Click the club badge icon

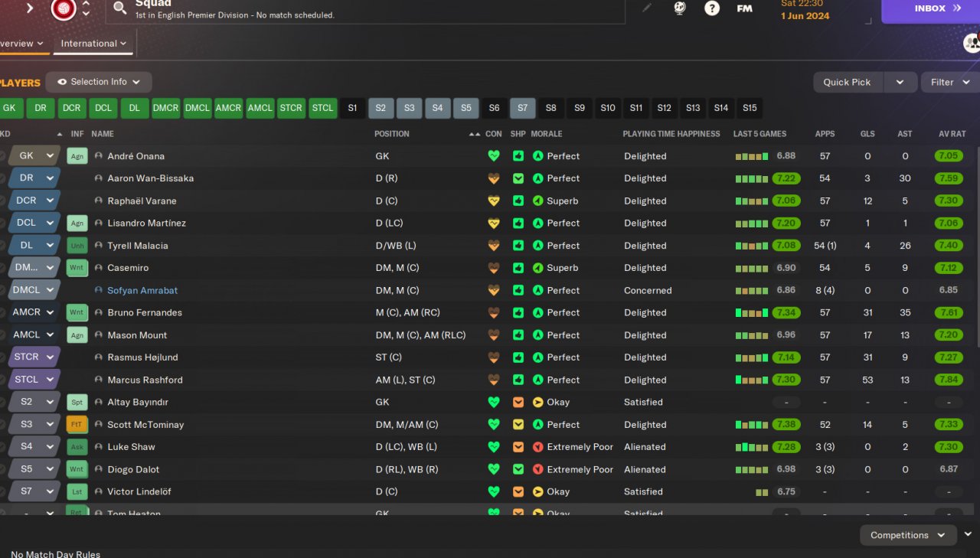pos(64,8)
